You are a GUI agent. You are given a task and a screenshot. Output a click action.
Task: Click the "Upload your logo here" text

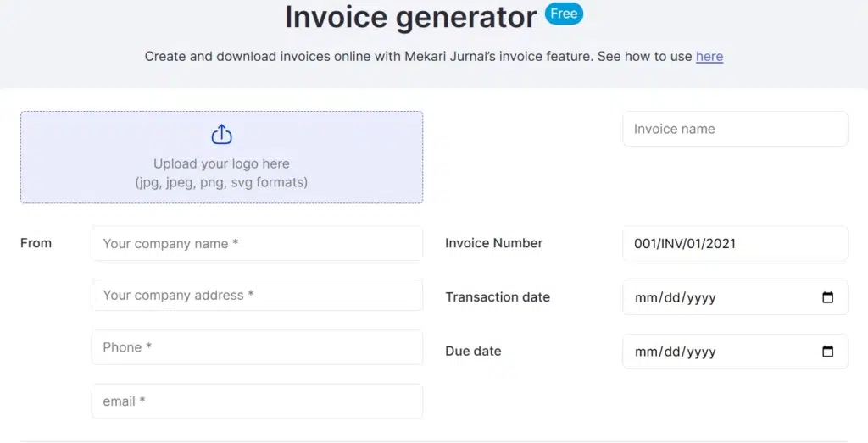coord(221,163)
